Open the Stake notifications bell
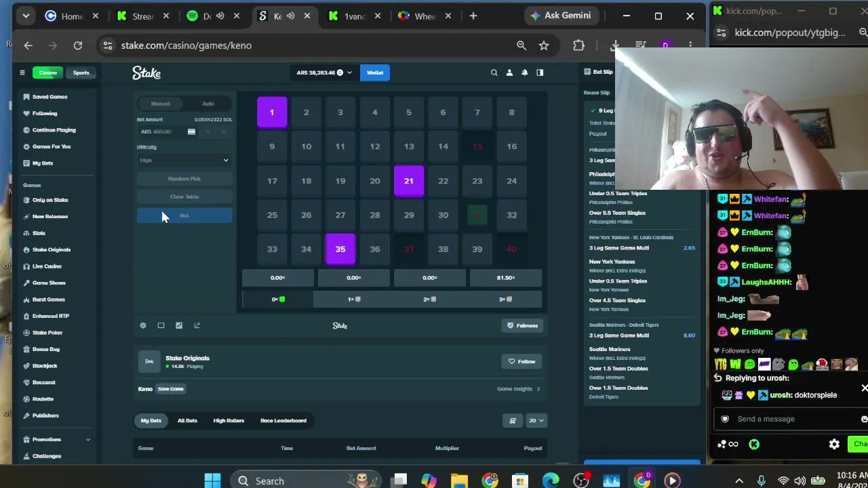 524,73
